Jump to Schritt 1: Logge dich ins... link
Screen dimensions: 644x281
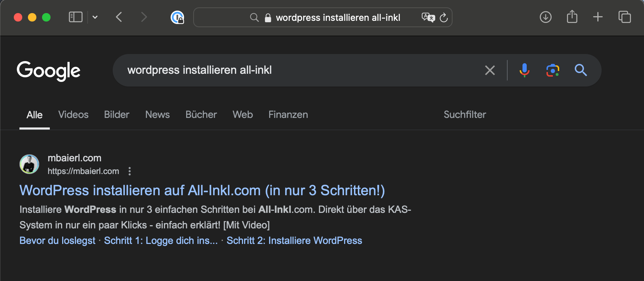point(161,241)
